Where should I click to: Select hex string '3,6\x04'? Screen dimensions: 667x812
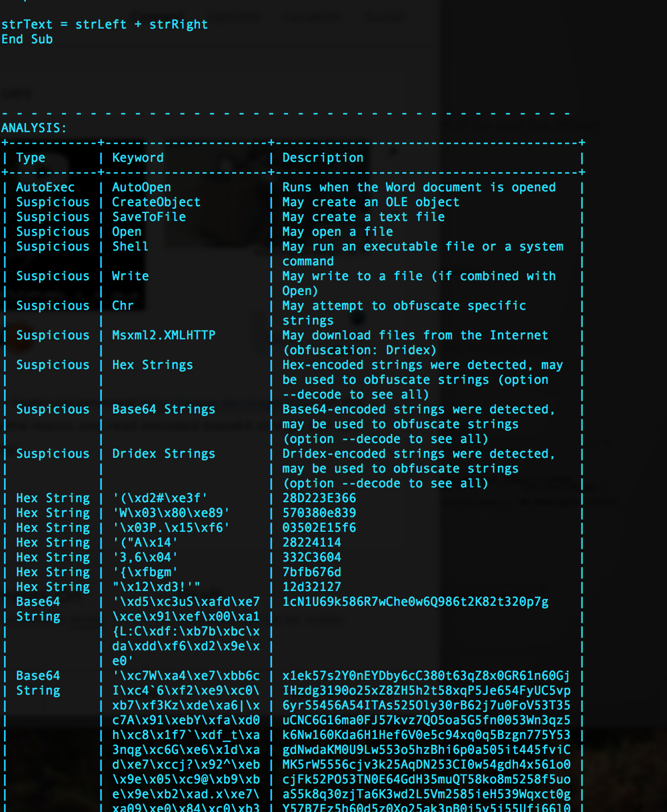tap(145, 557)
